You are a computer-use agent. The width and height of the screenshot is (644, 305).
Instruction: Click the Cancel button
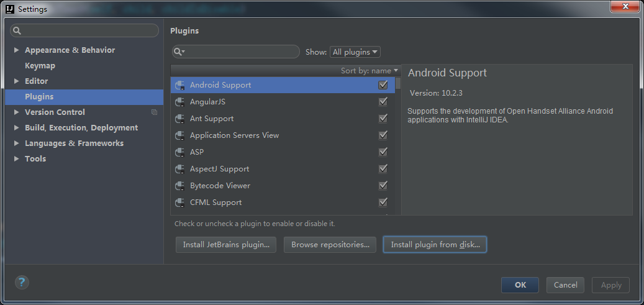tap(565, 285)
